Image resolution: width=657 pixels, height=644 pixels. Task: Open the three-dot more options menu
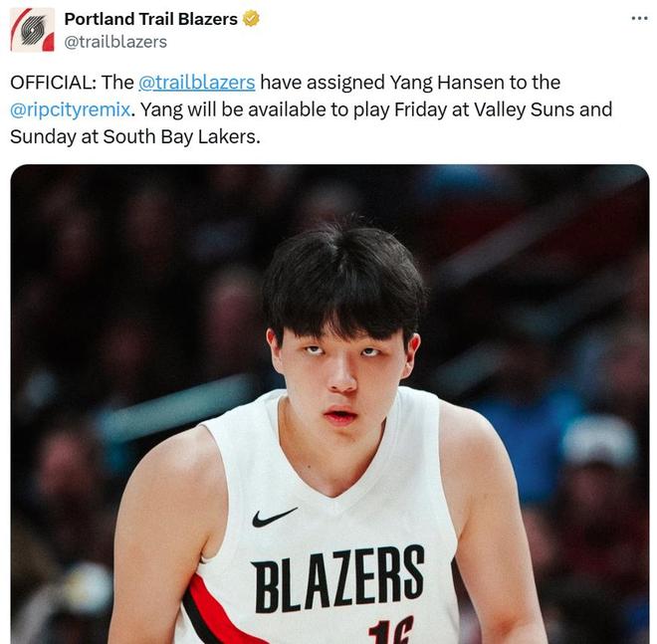[x=639, y=18]
